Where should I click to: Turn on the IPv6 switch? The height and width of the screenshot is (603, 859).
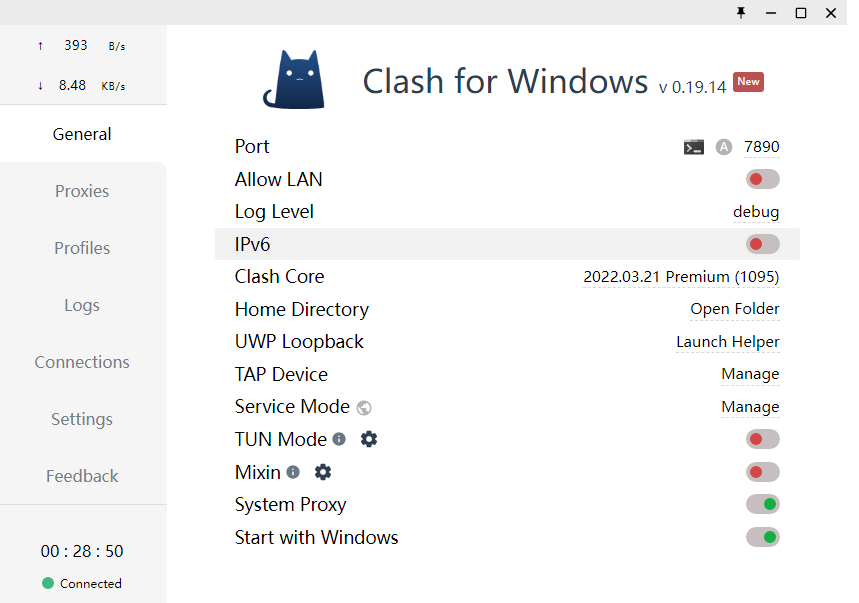(762, 244)
